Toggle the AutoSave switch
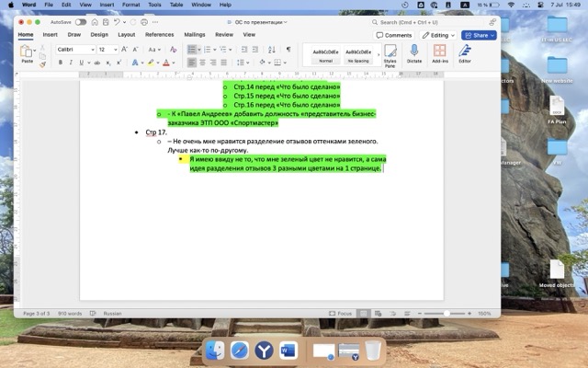588x368 pixels. 81,21
